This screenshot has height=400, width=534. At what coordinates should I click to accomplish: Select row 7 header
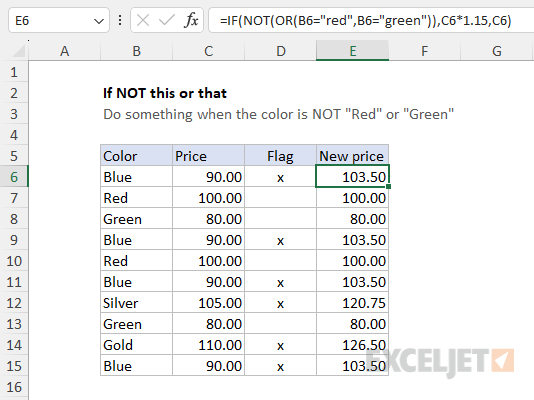pos(14,198)
